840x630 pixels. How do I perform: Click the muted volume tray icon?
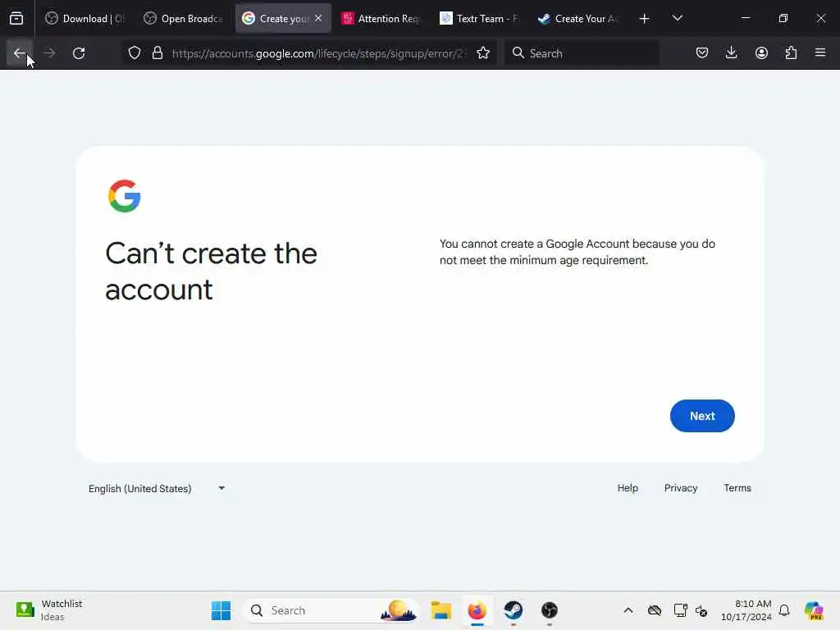tap(701, 610)
